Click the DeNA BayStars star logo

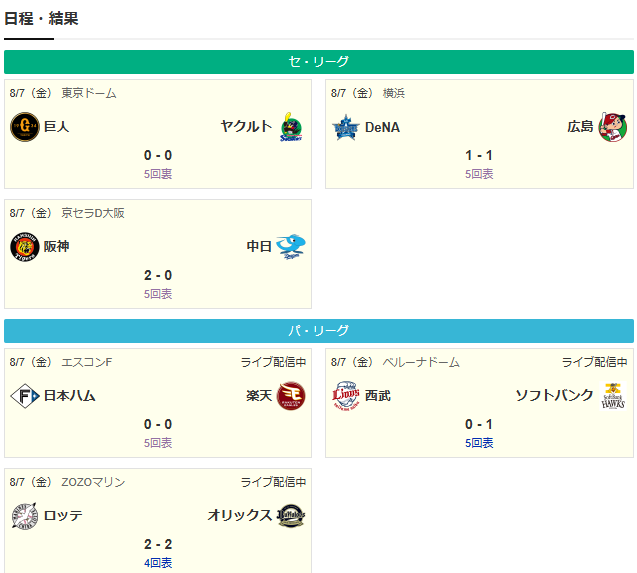click(x=346, y=127)
